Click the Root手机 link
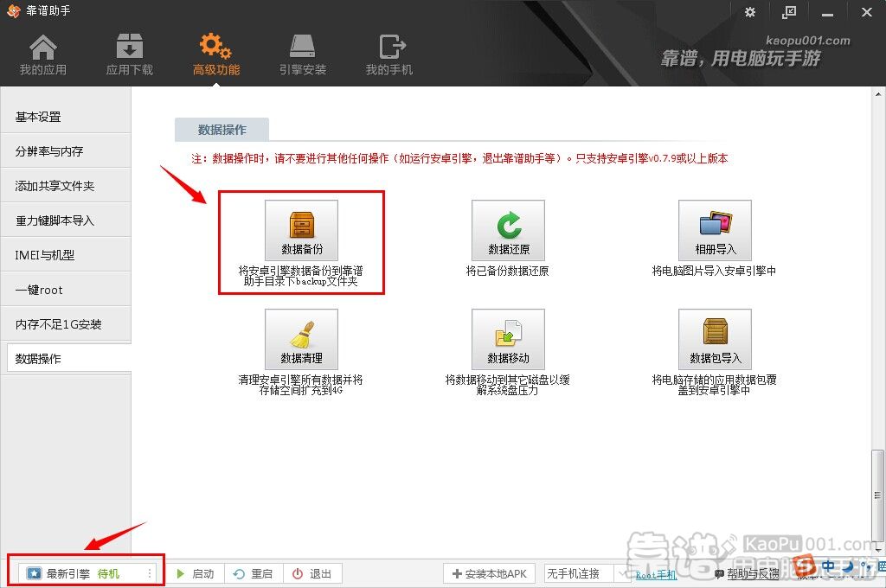Viewport: 886px width, 588px height. 656,575
